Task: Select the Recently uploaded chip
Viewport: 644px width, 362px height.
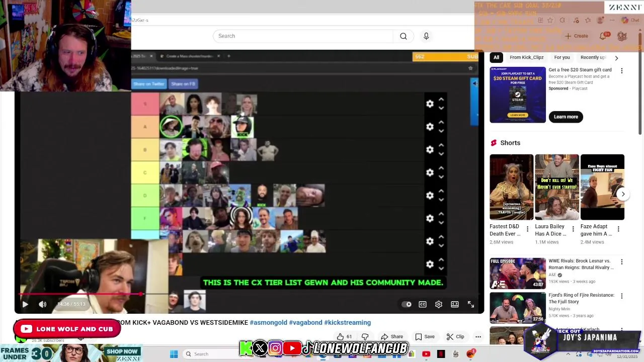Action: (593, 57)
